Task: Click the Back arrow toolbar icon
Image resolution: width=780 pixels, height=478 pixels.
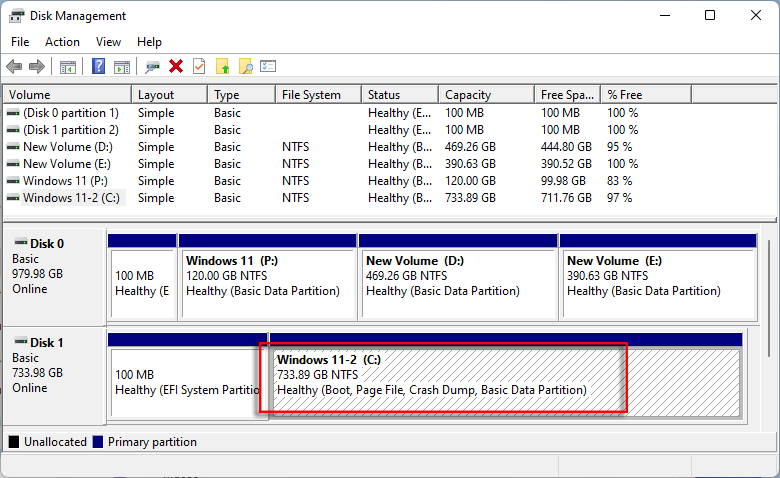Action: coord(14,66)
